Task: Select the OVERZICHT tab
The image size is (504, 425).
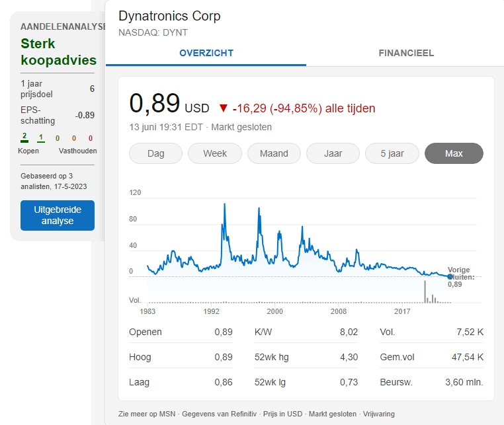Action: click(206, 53)
